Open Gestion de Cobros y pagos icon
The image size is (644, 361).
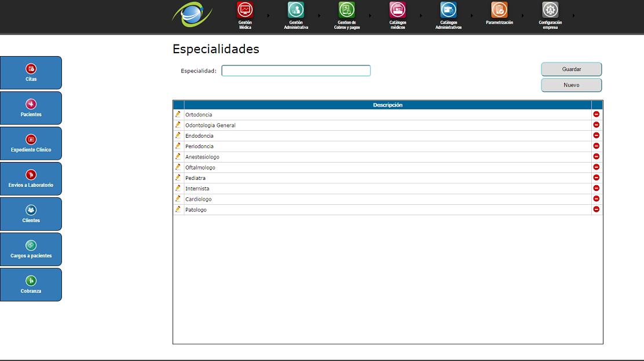(347, 10)
